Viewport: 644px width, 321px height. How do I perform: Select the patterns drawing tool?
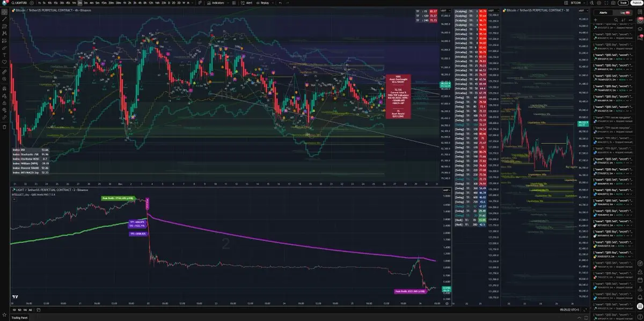tap(4, 33)
